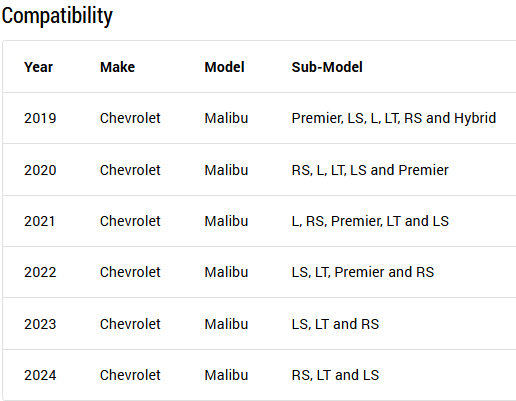Click 2019 sub-models Premier, LS, L, LT, RS and Hybrid
This screenshot has height=401, width=516.
(394, 118)
